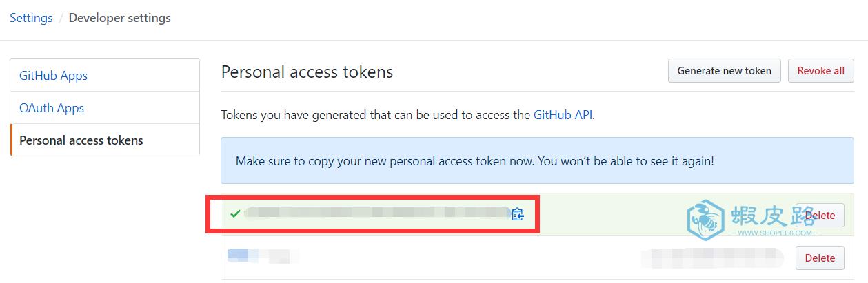Delete the second listed token
The image size is (868, 283).
click(820, 258)
